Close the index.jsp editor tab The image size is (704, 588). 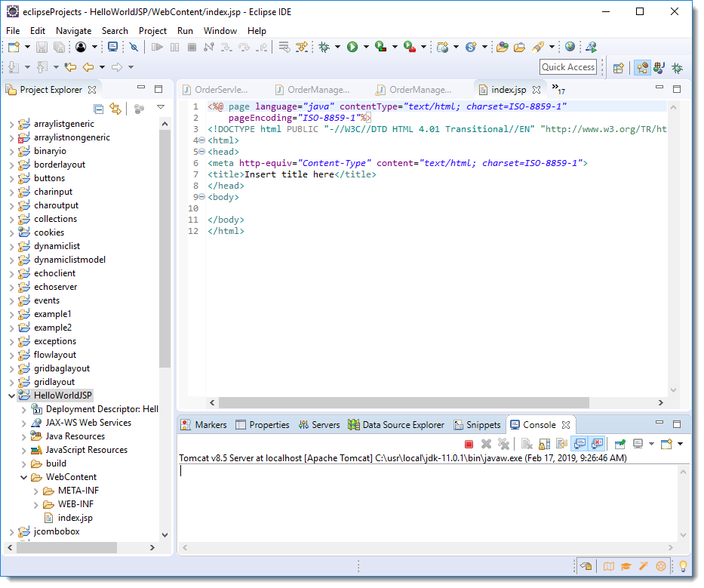pyautogui.click(x=536, y=90)
